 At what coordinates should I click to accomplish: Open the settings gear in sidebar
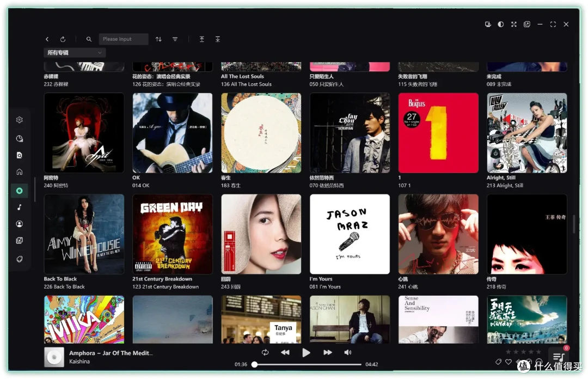click(20, 120)
